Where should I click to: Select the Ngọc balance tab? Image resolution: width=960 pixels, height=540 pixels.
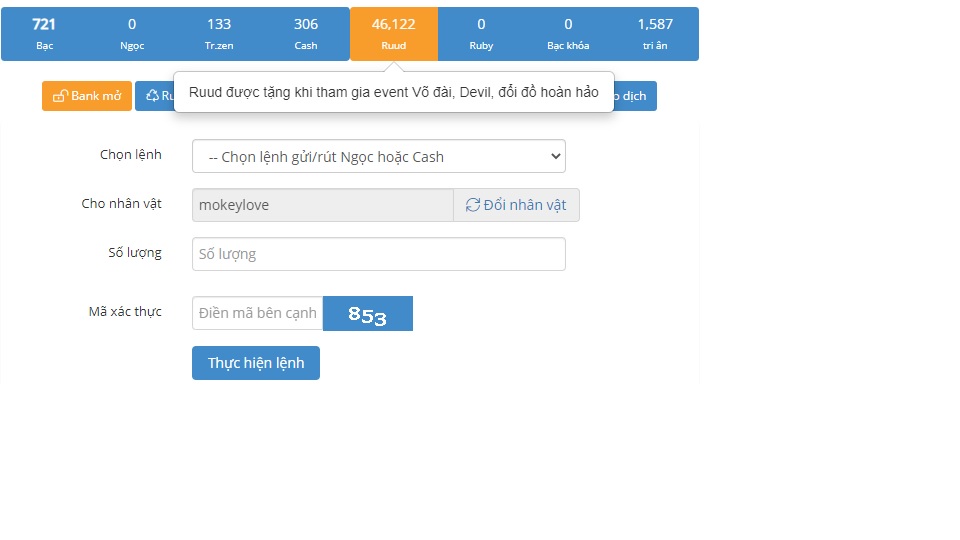click(132, 34)
